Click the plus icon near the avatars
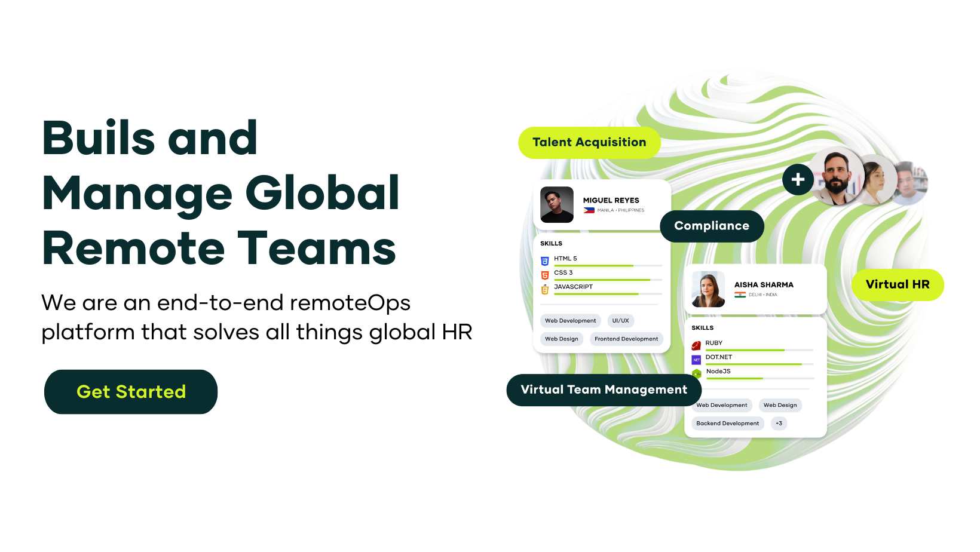Image resolution: width=980 pixels, height=552 pixels. pos(797,179)
